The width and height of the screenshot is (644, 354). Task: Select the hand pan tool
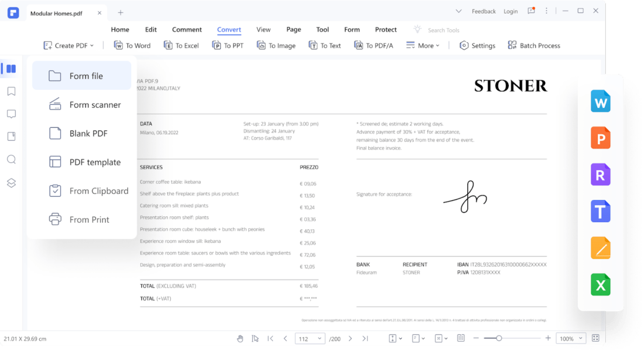coord(240,338)
